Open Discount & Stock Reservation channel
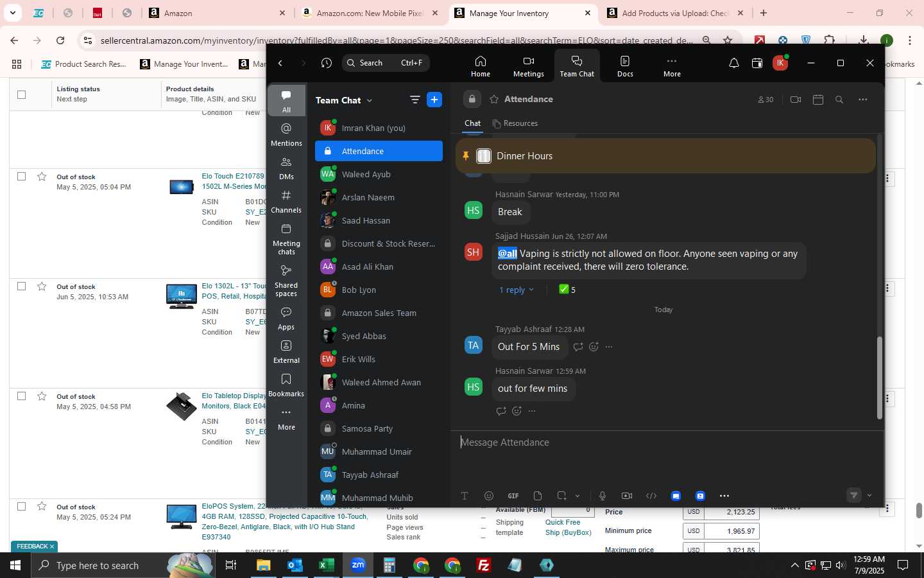 point(379,243)
